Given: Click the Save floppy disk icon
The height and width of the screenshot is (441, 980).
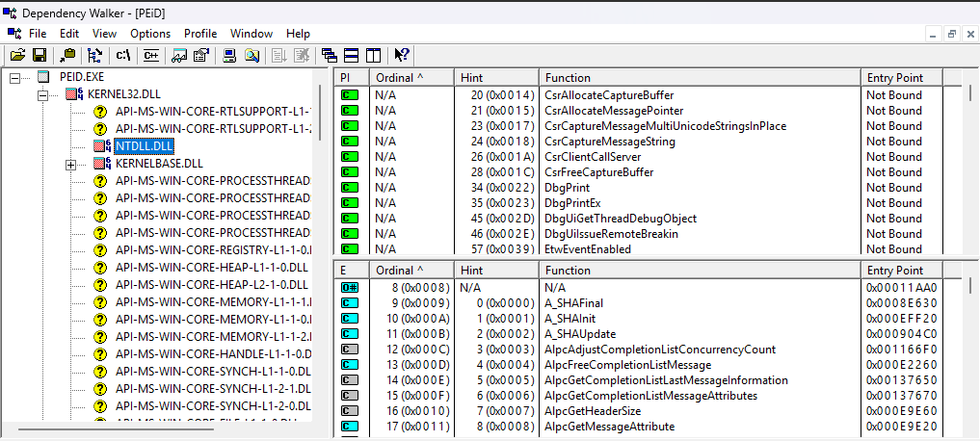Looking at the screenshot, I should point(40,56).
